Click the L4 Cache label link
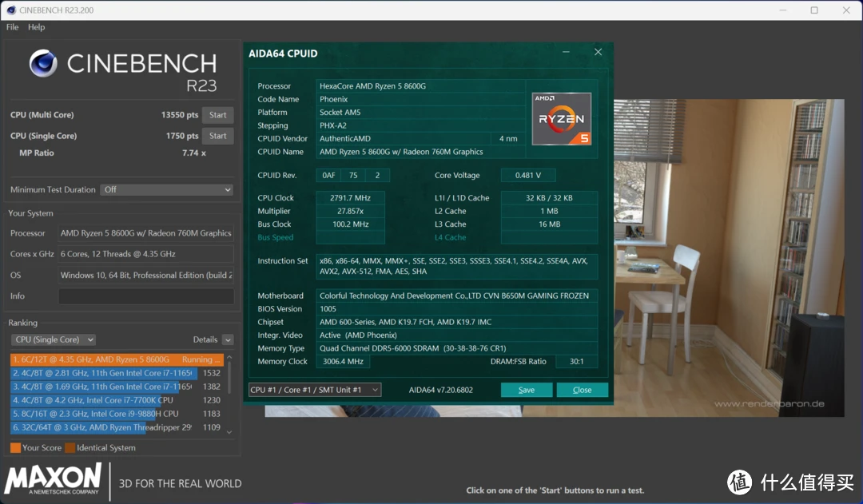The width and height of the screenshot is (863, 504). (x=450, y=238)
